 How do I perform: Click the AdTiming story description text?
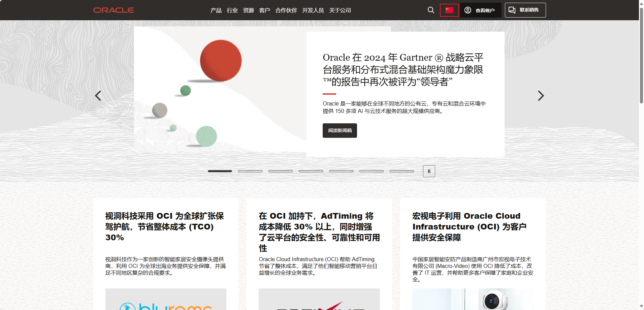(318, 266)
